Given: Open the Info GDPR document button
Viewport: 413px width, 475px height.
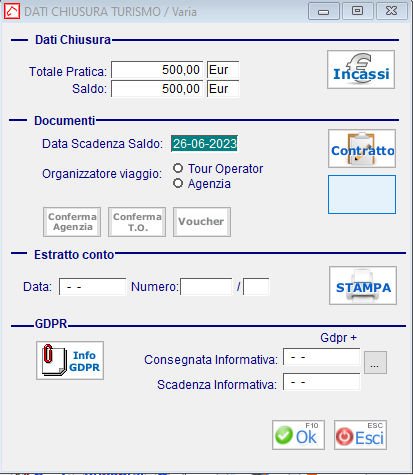Looking at the screenshot, I should click(x=70, y=360).
